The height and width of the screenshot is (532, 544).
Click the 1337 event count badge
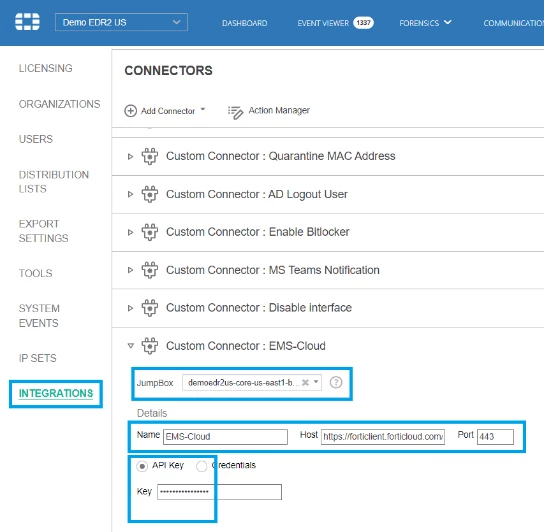point(363,23)
